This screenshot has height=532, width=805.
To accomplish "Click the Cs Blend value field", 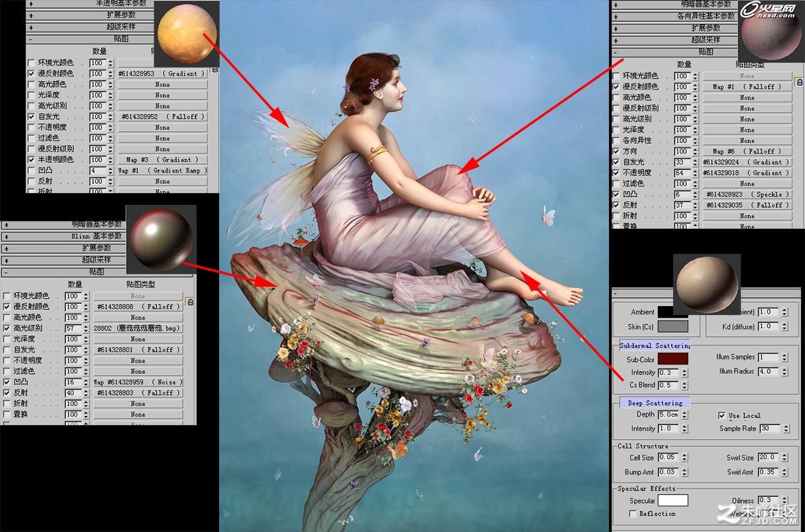I will tap(668, 385).
